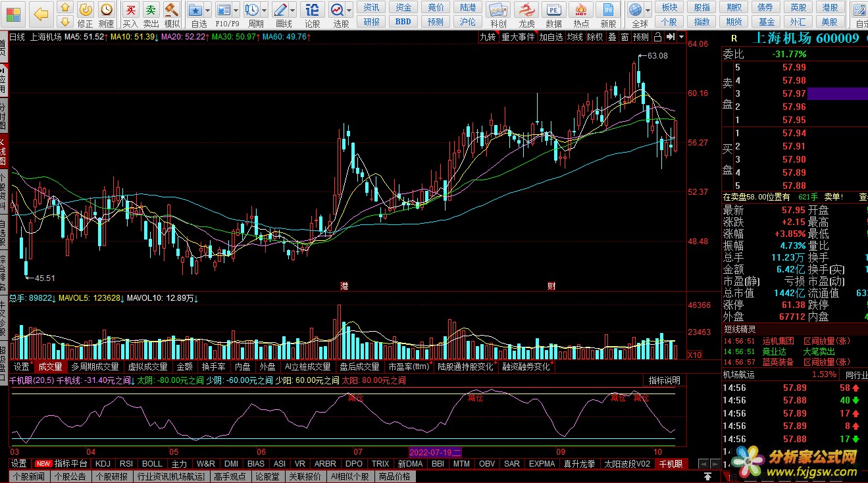Viewport: 868px width, 483px height.
Task: Expand the 全球 dropdown arrow
Action: 648,10
